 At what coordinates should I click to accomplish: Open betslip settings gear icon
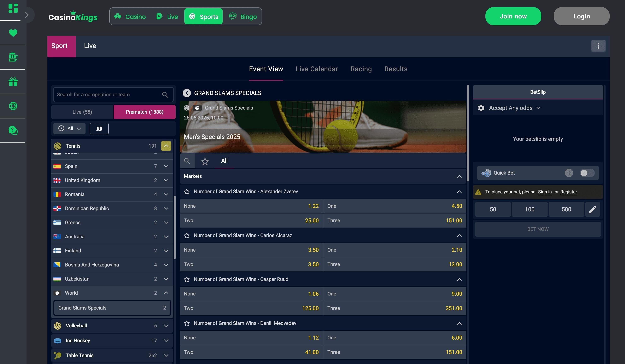coord(481,108)
